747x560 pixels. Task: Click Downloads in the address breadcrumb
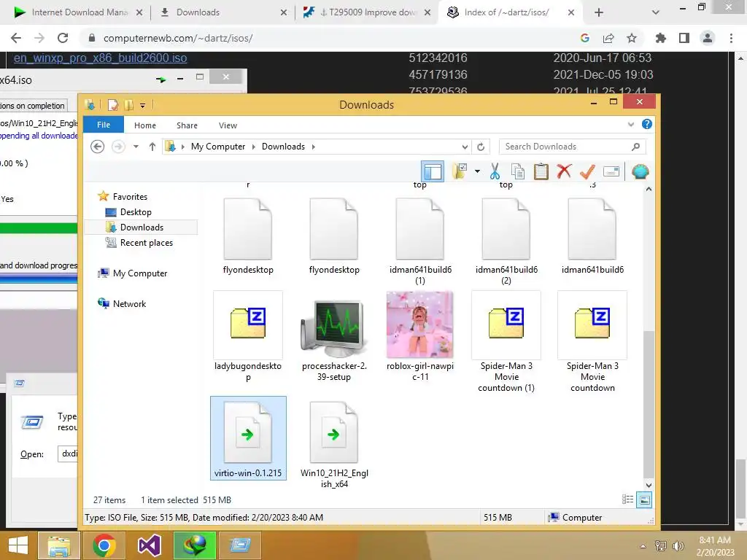(x=283, y=147)
